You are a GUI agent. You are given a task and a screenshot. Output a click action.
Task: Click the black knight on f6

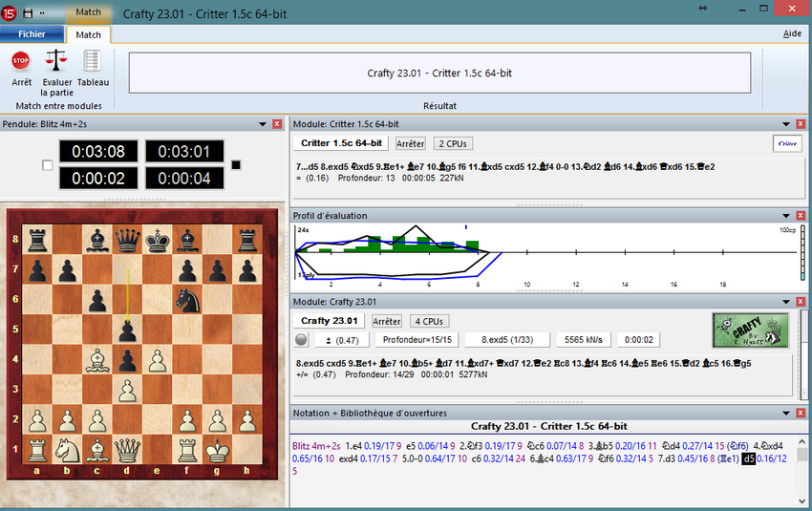click(x=187, y=300)
